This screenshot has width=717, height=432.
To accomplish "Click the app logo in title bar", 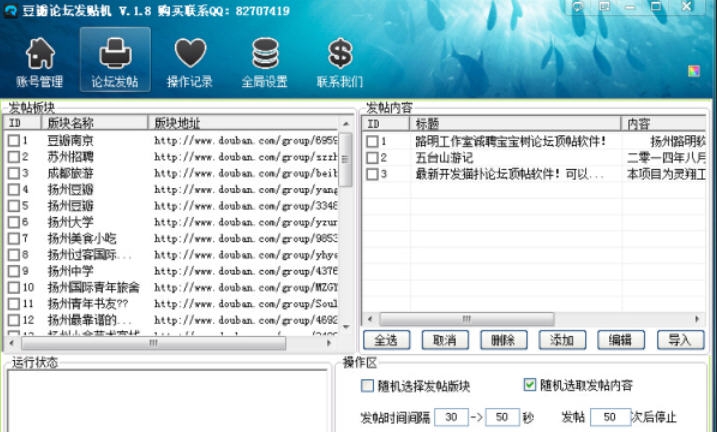I will pos(10,10).
